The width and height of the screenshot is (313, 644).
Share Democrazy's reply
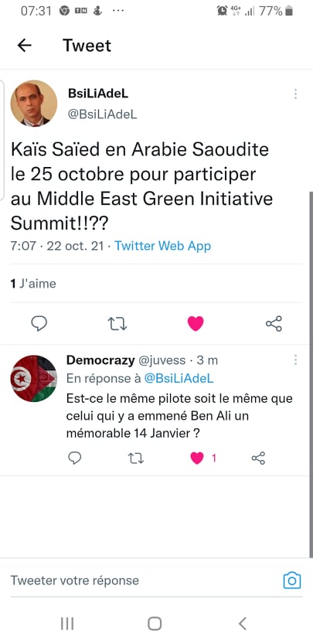click(258, 458)
